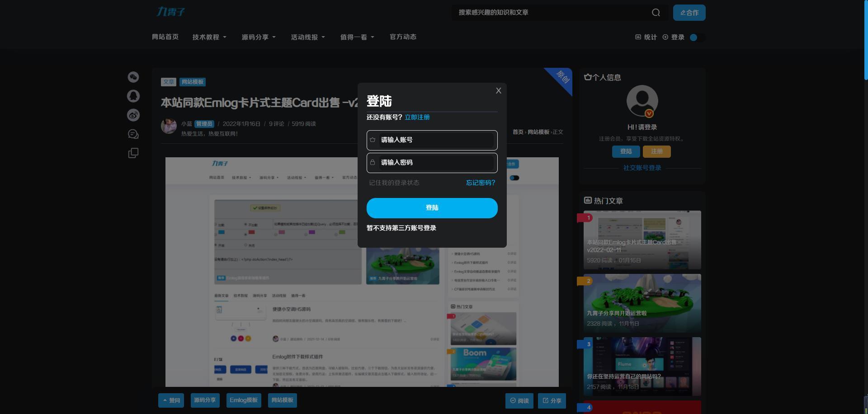Submit with the blue 登陆 button

432,208
